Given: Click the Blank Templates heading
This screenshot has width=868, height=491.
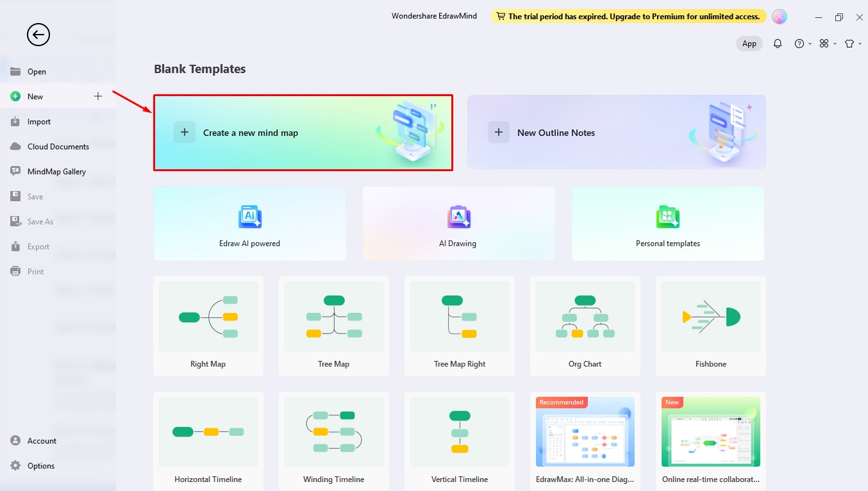Looking at the screenshot, I should [x=200, y=69].
